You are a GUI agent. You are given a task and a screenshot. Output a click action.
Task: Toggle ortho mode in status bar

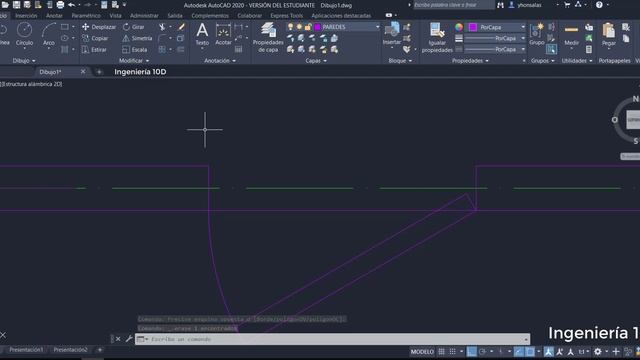point(471,351)
